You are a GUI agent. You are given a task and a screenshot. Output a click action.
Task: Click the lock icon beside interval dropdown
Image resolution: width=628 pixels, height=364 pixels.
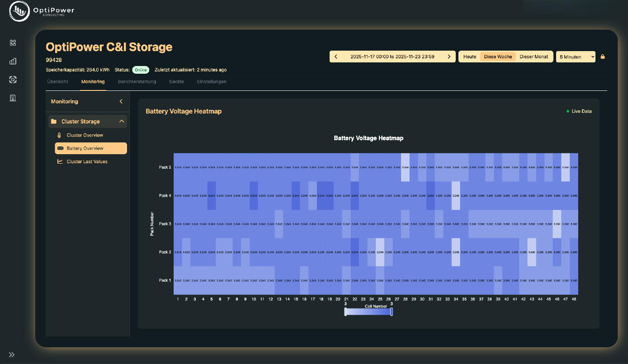[x=603, y=57]
